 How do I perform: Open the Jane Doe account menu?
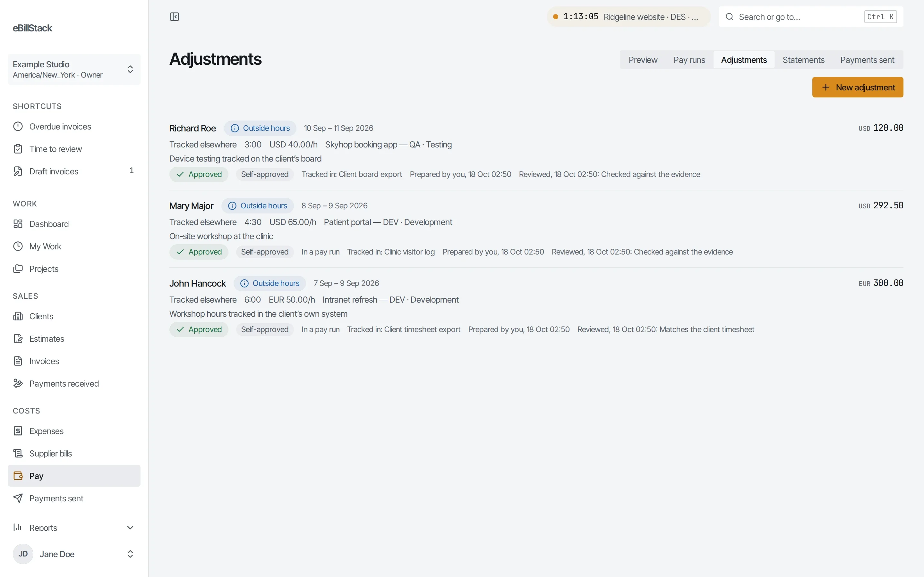tap(74, 554)
